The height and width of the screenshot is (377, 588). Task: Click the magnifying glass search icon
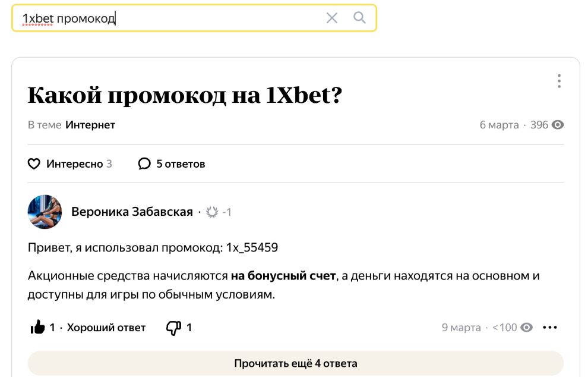[359, 18]
